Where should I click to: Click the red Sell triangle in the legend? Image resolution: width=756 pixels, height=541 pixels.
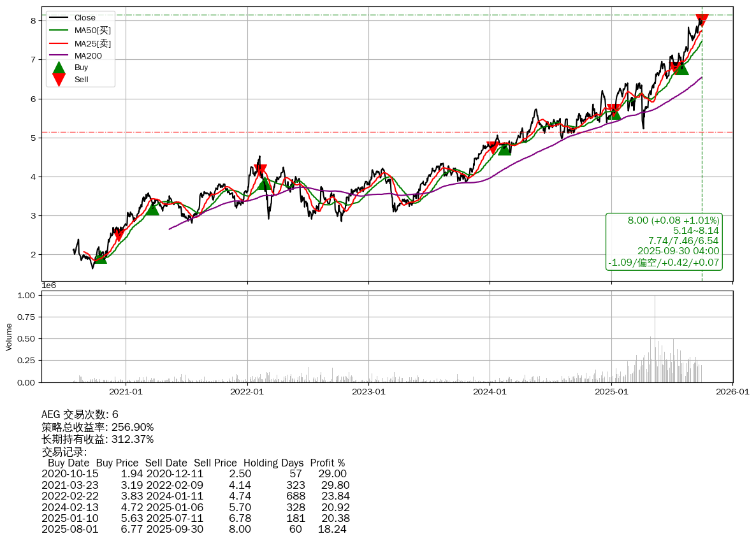pyautogui.click(x=59, y=80)
